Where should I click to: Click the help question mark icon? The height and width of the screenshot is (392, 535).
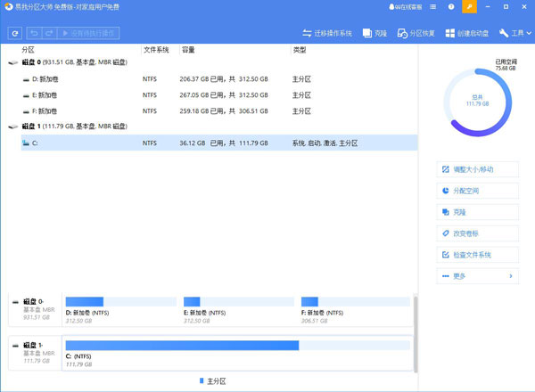(451, 7)
